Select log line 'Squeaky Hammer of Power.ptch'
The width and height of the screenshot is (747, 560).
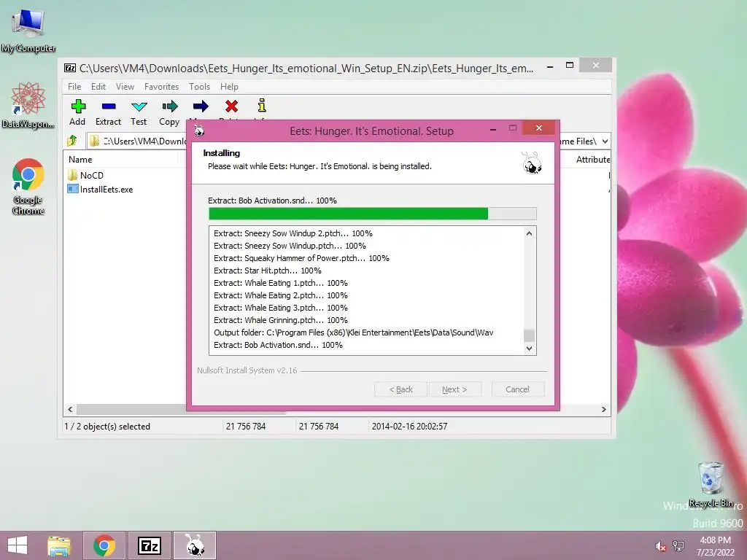[x=301, y=258]
